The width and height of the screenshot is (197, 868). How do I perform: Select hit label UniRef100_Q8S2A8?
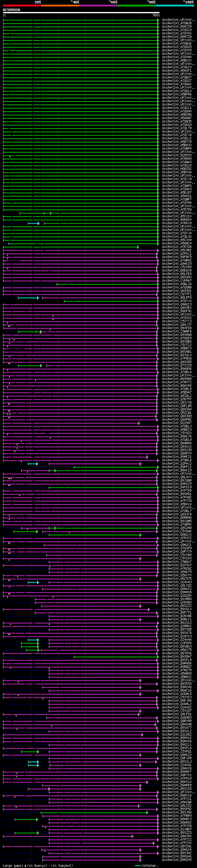177,528
